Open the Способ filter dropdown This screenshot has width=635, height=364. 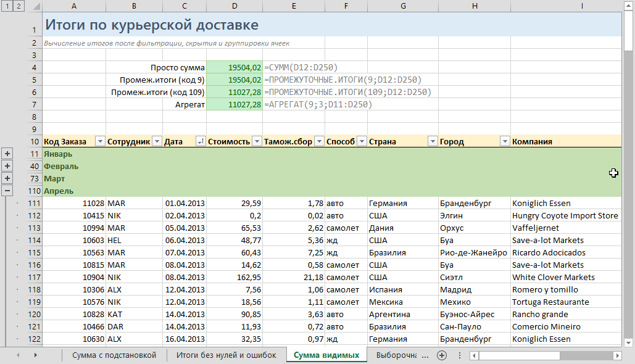pyautogui.click(x=362, y=141)
